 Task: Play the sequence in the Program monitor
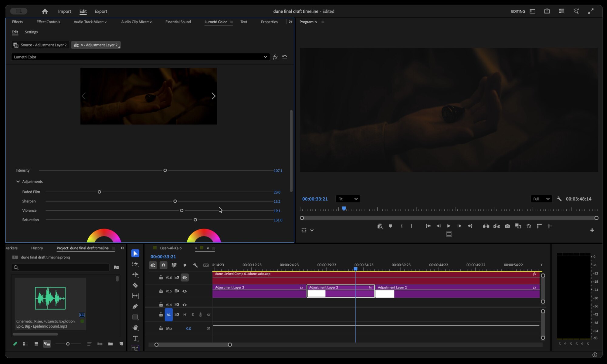point(449,226)
